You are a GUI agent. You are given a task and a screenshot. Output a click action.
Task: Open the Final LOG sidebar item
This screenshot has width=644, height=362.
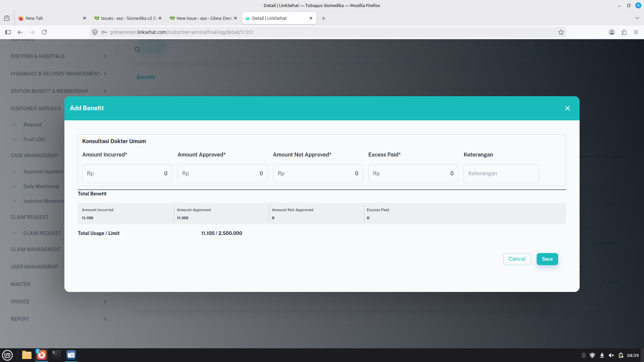click(34, 139)
